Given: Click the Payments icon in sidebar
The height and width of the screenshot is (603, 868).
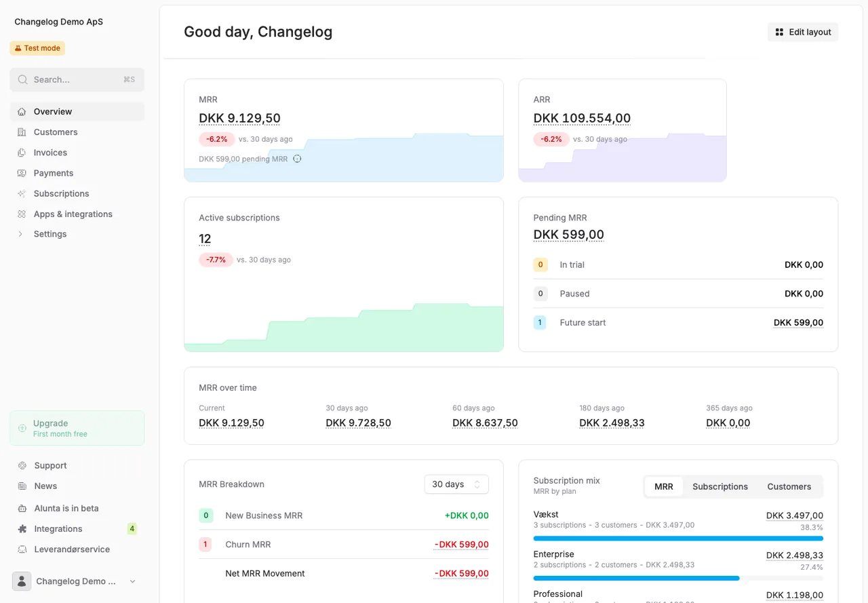Looking at the screenshot, I should click(22, 173).
